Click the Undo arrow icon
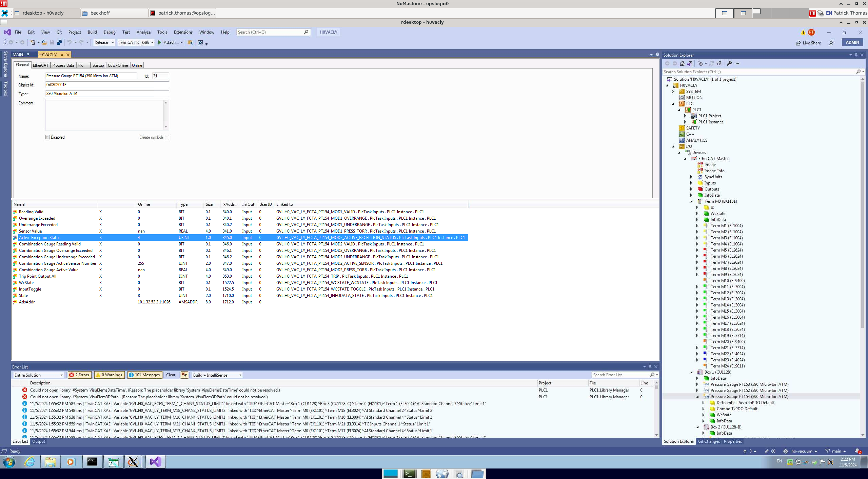Image resolution: width=868 pixels, height=479 pixels. coord(69,42)
